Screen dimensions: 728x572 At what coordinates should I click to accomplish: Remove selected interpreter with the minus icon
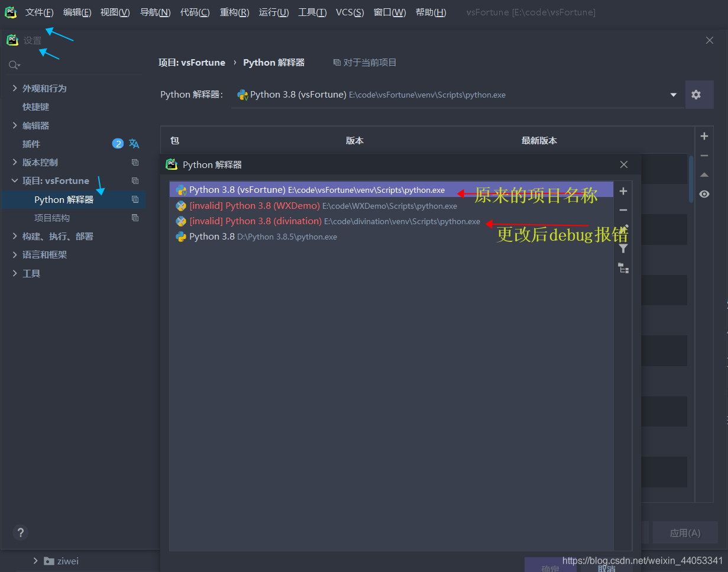[x=623, y=210]
